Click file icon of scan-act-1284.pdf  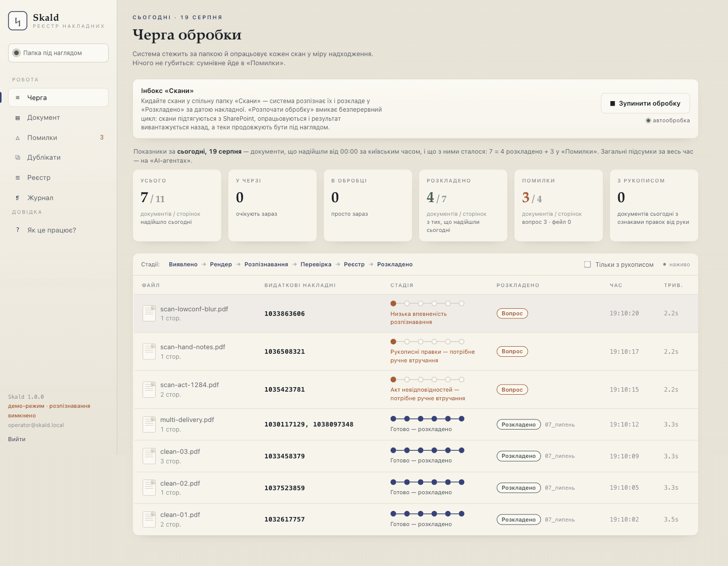149,389
